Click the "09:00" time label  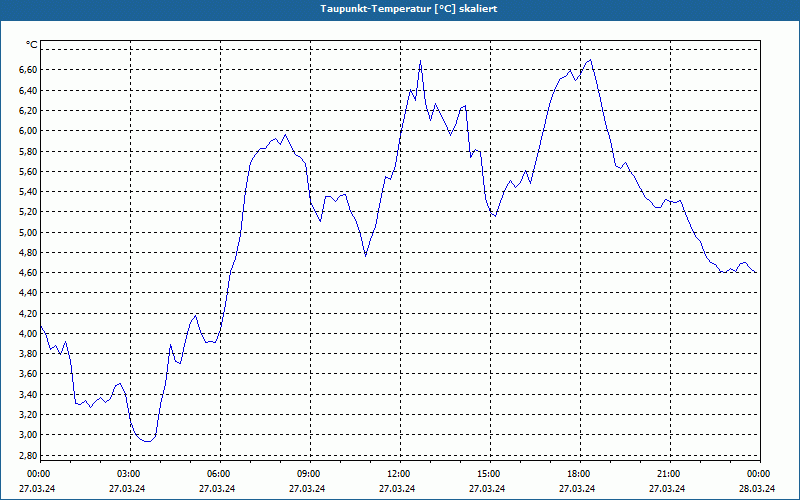[308, 474]
